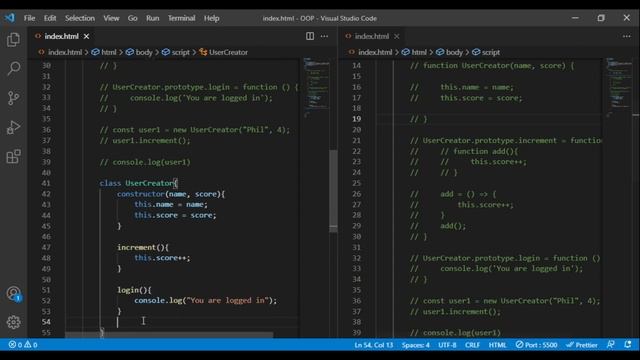Open the Go menu

pyautogui.click(x=132, y=18)
